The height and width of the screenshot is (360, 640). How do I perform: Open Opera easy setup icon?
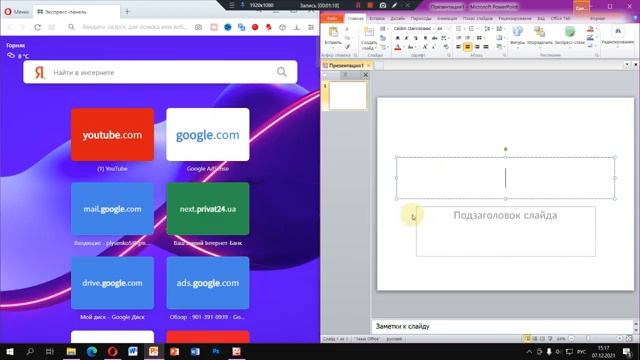point(311,27)
